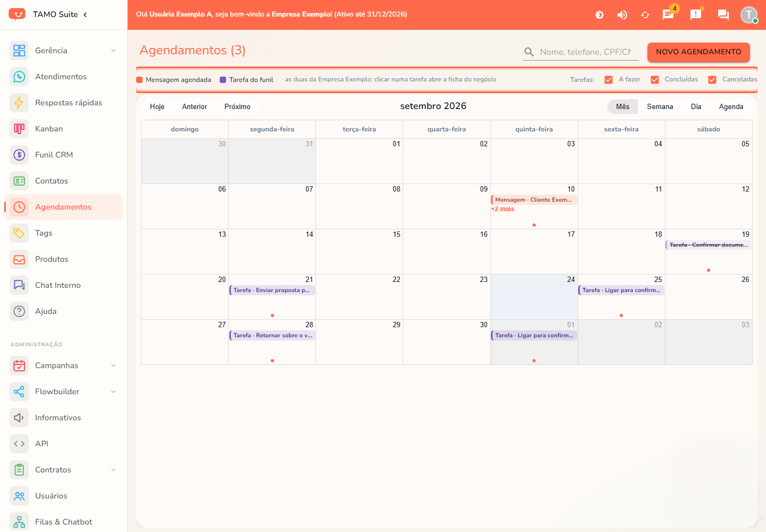Click day number 15 in calendar

point(396,235)
